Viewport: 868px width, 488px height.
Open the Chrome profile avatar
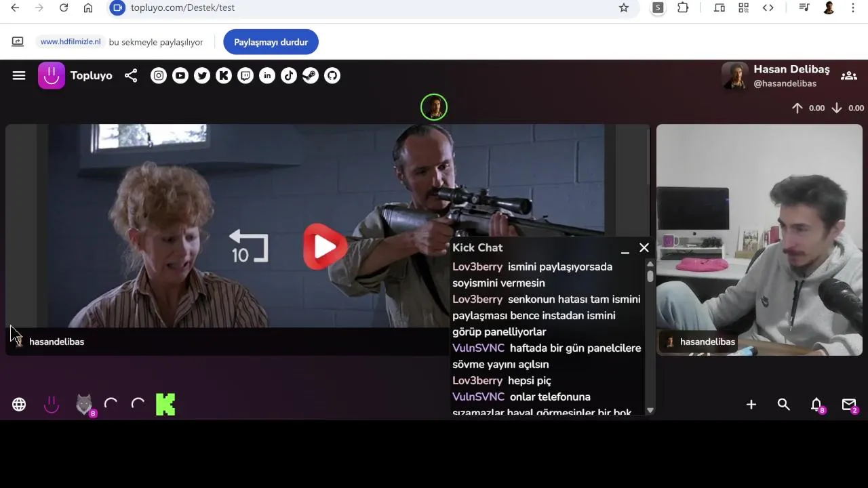pyautogui.click(x=829, y=7)
